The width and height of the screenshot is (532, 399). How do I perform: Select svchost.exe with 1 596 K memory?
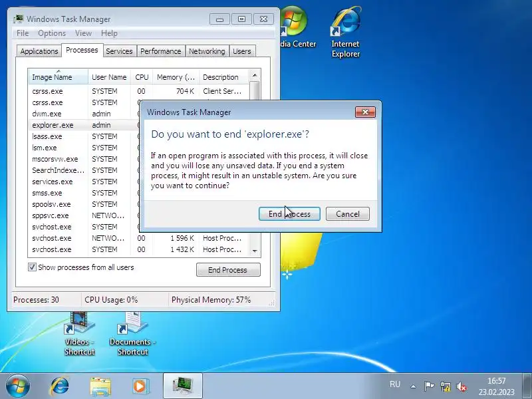coord(139,238)
